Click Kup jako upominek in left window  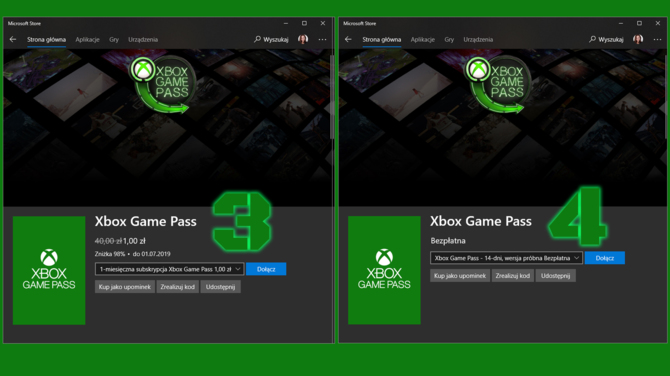click(125, 287)
